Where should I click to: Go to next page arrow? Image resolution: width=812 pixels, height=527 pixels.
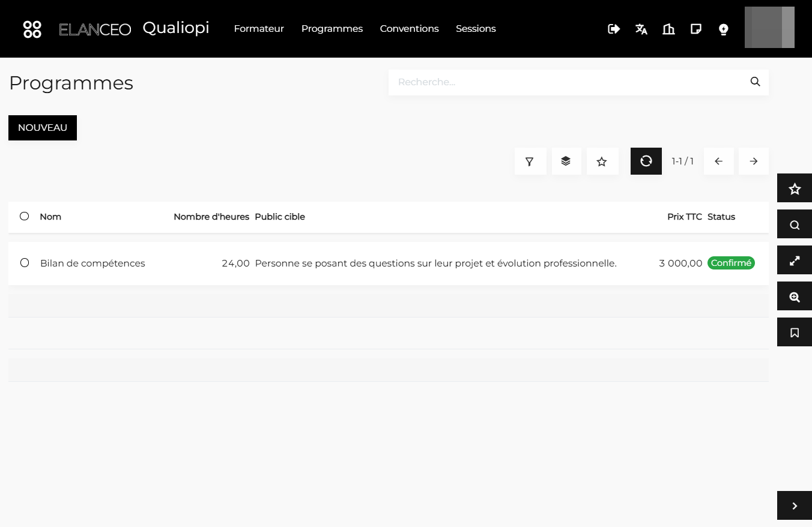pos(754,161)
